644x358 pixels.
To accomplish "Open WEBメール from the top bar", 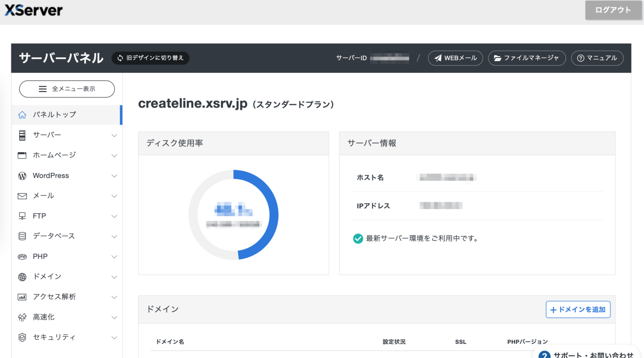I will pos(455,58).
